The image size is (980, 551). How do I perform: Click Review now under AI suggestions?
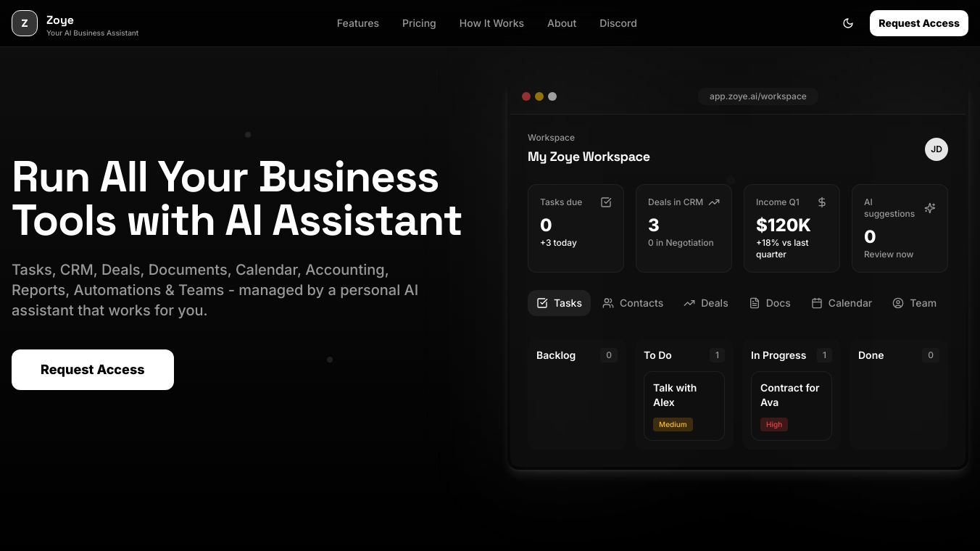[x=889, y=254]
